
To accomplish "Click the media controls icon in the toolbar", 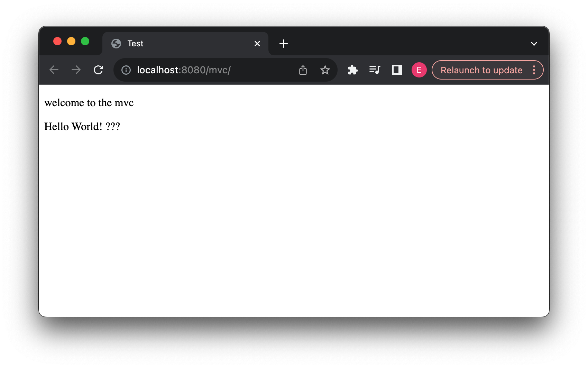I will [375, 70].
